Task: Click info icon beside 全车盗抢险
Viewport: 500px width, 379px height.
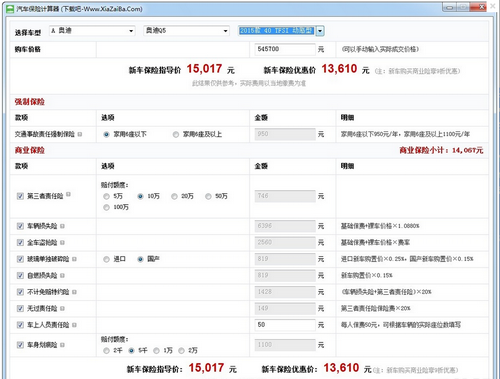Action: click(62, 243)
